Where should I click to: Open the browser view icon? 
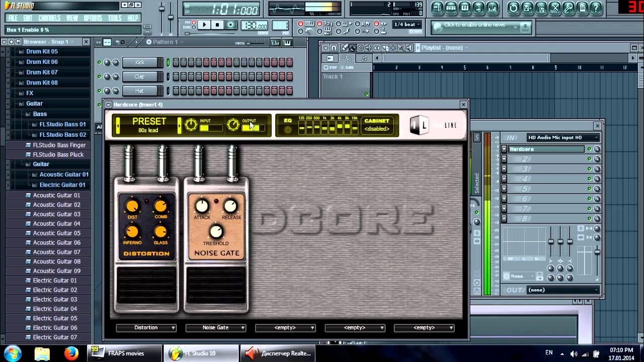478,8
